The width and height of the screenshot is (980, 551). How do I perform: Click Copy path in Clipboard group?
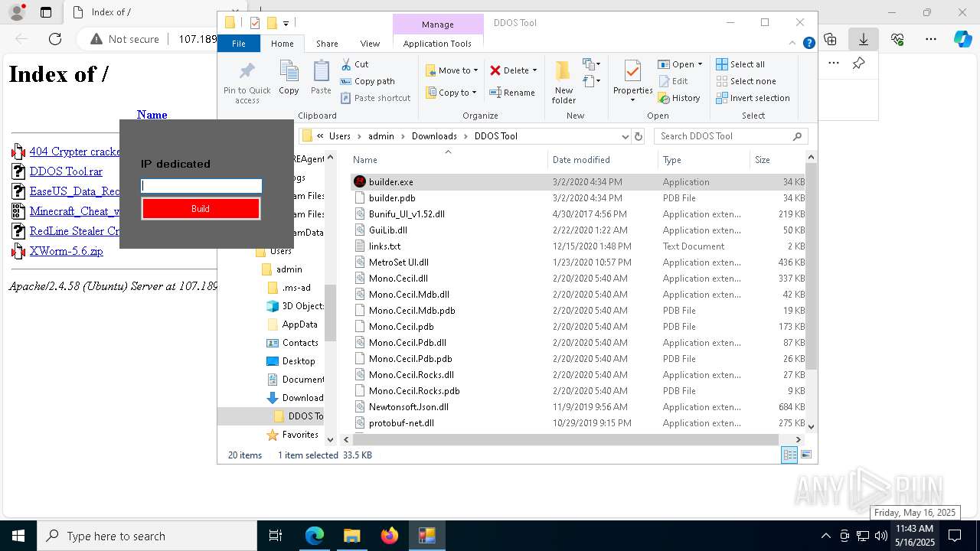coord(367,81)
